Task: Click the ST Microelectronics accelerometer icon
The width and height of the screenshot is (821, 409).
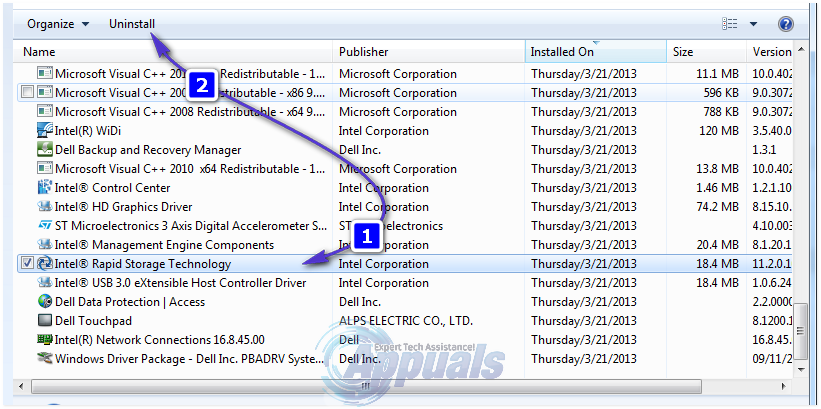Action: pos(45,226)
